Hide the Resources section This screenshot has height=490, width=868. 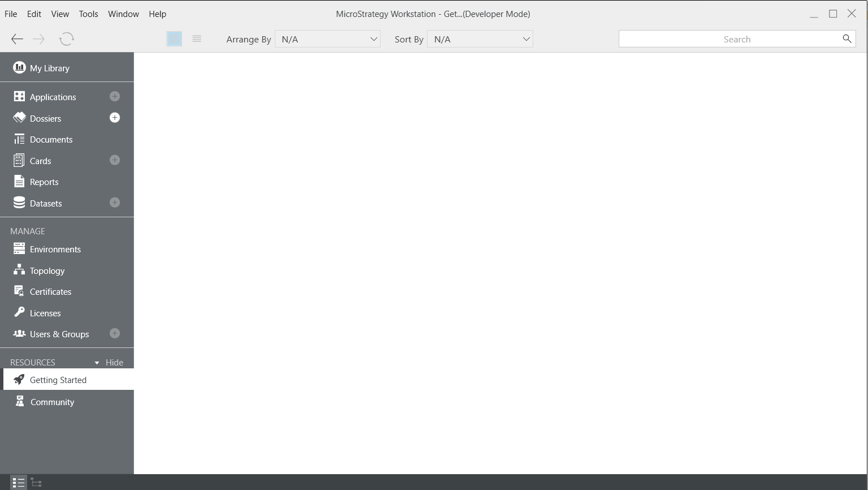114,363
